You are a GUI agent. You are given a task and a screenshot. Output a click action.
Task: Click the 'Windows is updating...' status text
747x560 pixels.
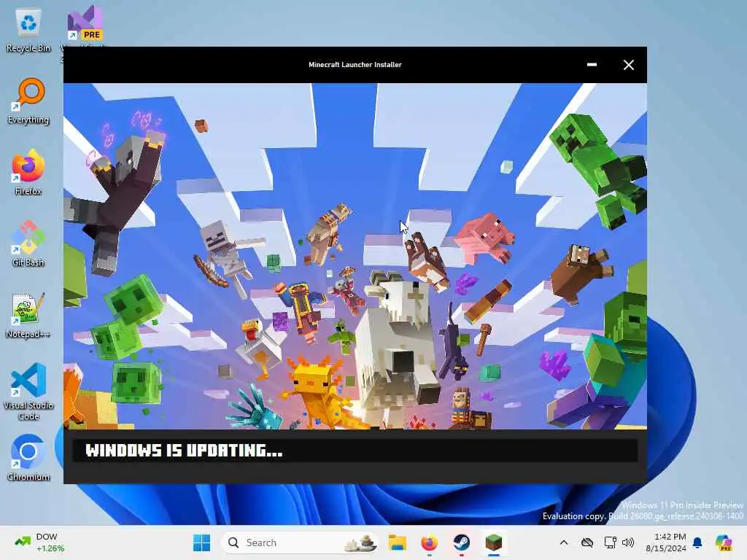pyautogui.click(x=184, y=451)
